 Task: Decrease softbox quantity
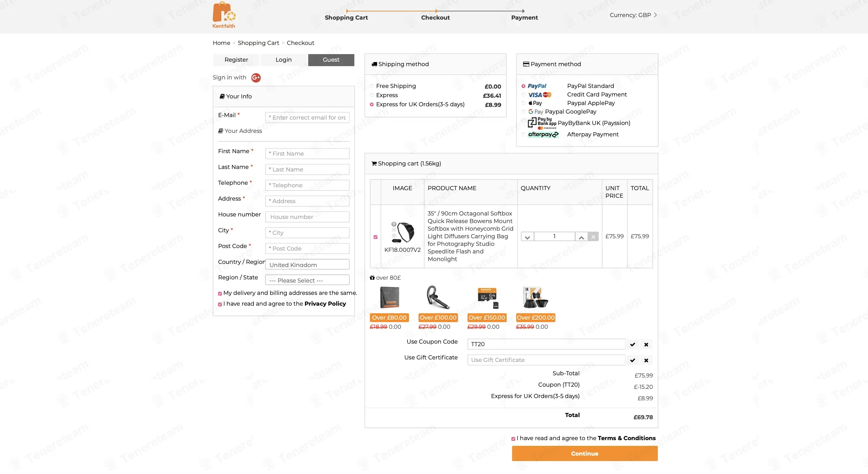pyautogui.click(x=527, y=237)
